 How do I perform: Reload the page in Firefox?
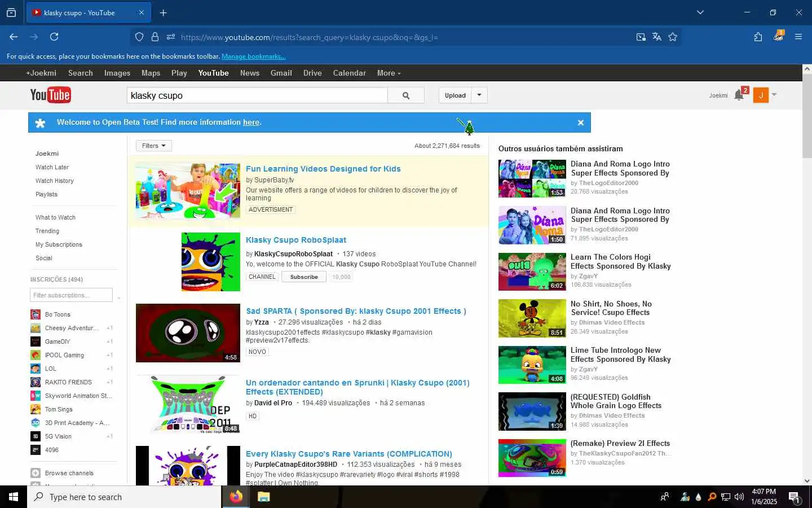54,37
